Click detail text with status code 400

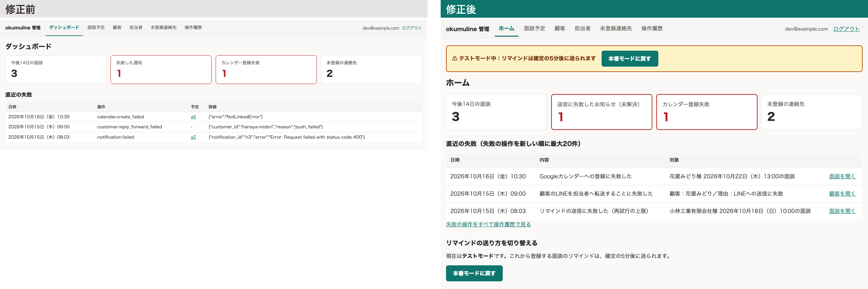point(286,137)
